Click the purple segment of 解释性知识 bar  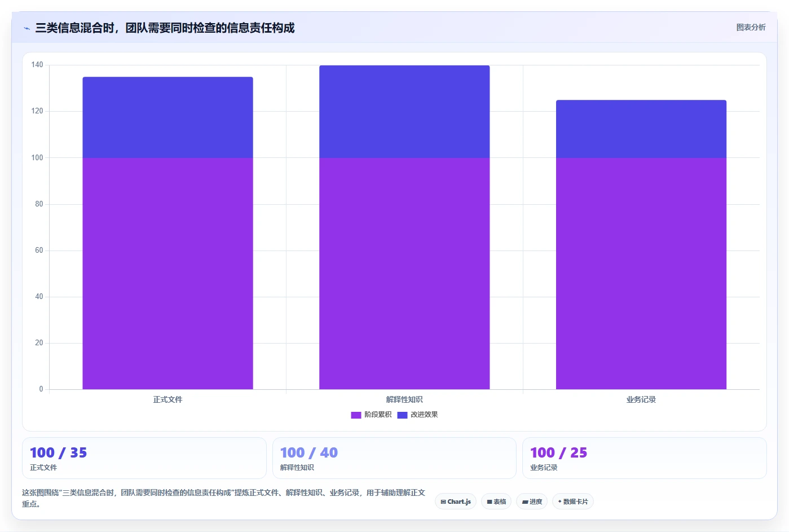point(404,274)
